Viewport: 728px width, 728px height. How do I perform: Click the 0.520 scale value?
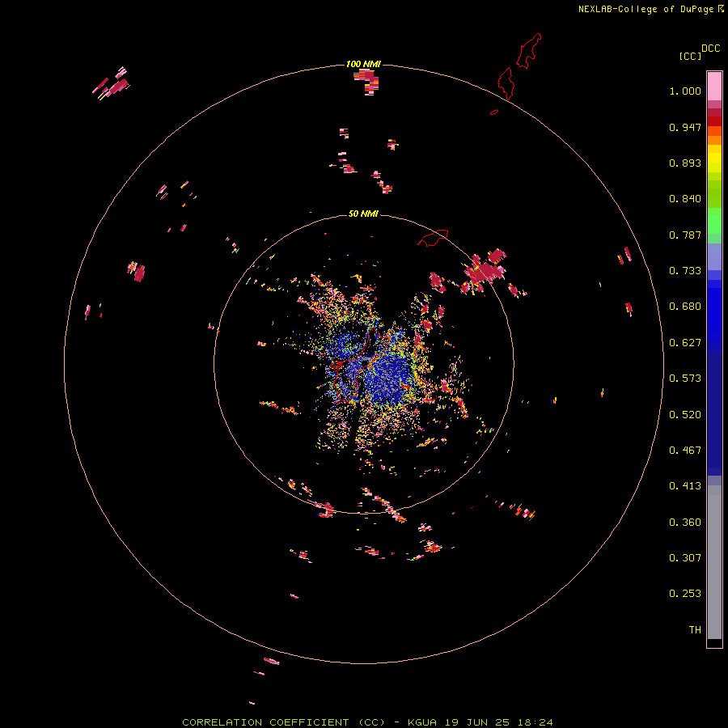pyautogui.click(x=685, y=415)
